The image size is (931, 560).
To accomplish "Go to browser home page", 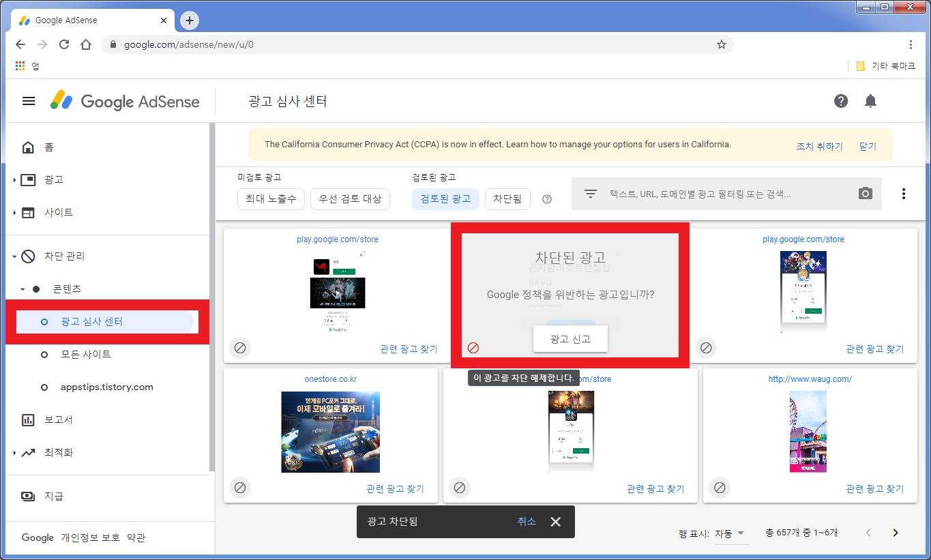I will click(86, 44).
